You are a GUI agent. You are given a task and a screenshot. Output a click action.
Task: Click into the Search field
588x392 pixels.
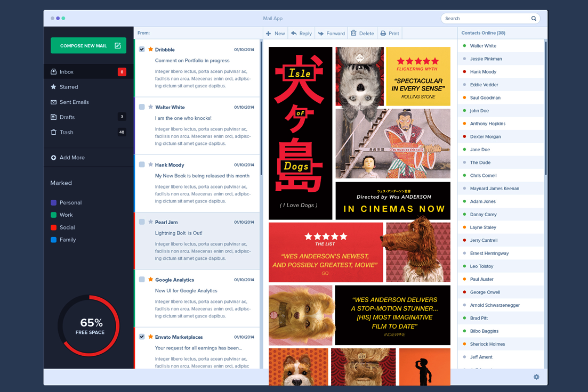tap(490, 18)
